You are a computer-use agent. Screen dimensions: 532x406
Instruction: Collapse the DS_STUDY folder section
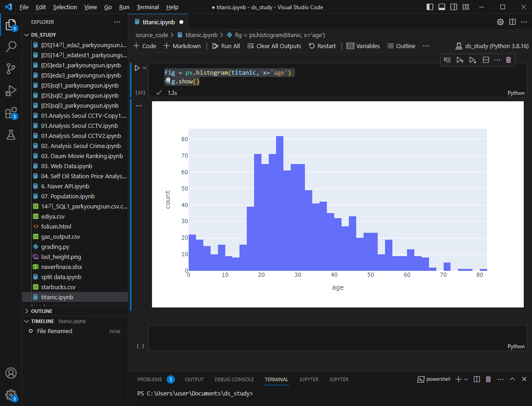coord(75,35)
